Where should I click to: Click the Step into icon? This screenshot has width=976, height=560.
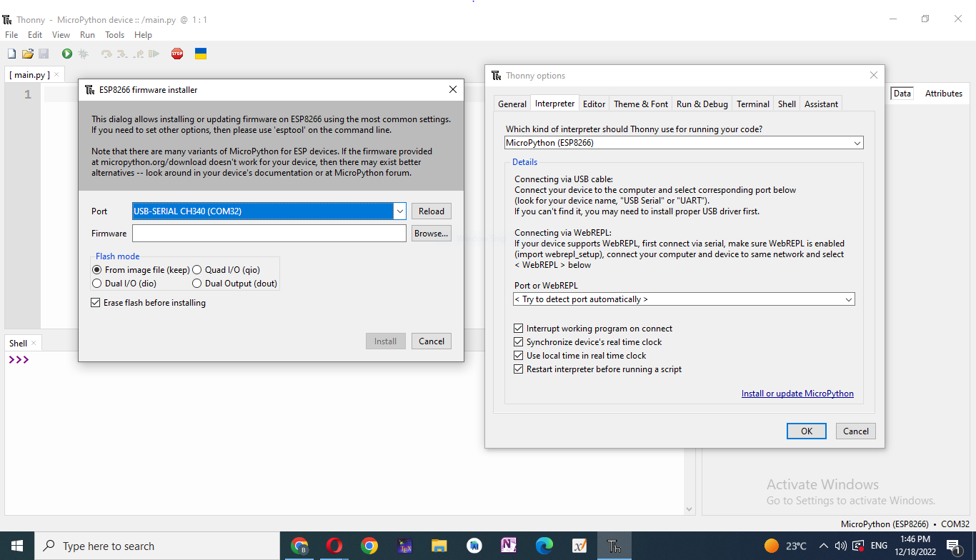point(122,54)
